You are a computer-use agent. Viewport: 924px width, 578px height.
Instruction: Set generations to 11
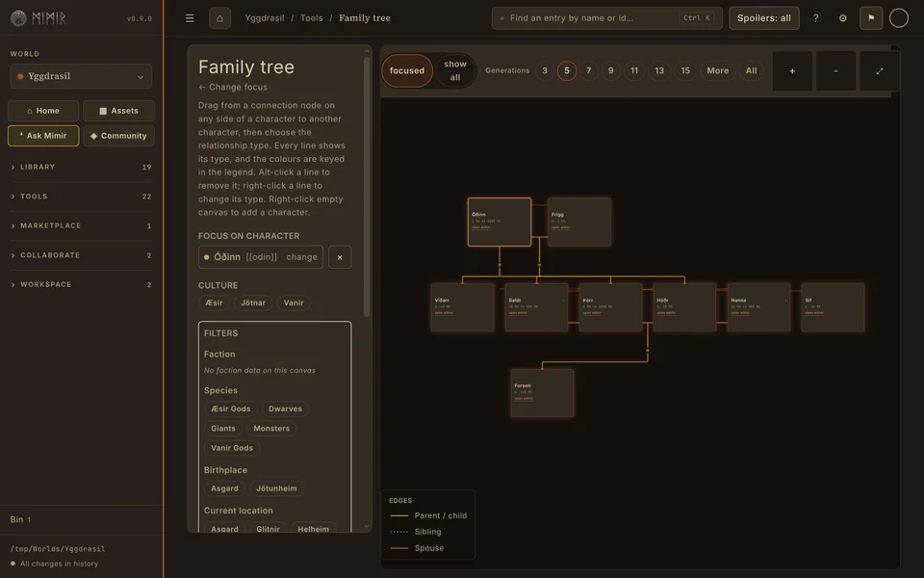click(x=634, y=70)
